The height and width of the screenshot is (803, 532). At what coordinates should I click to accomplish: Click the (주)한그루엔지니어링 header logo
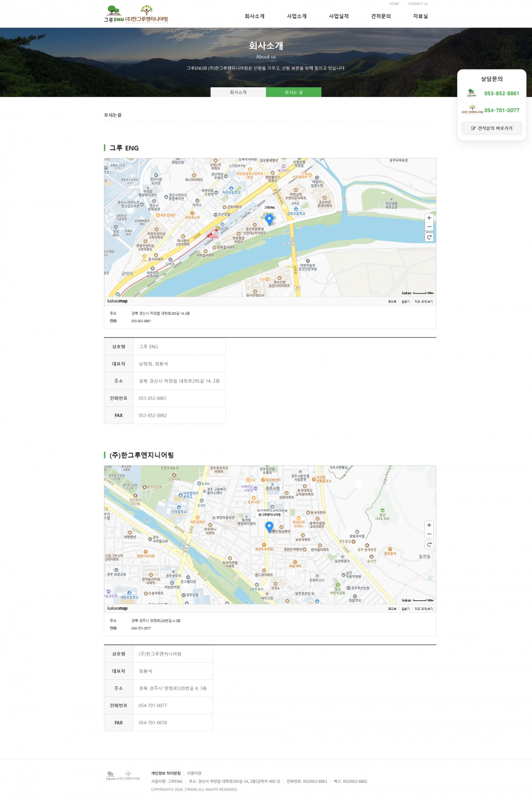(147, 14)
